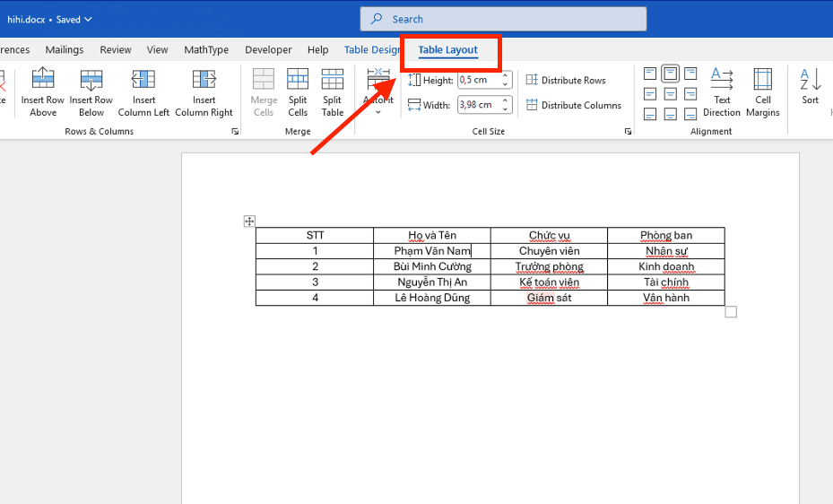Click the cell Chuyên viên
This screenshot has height=504, width=833.
point(549,251)
